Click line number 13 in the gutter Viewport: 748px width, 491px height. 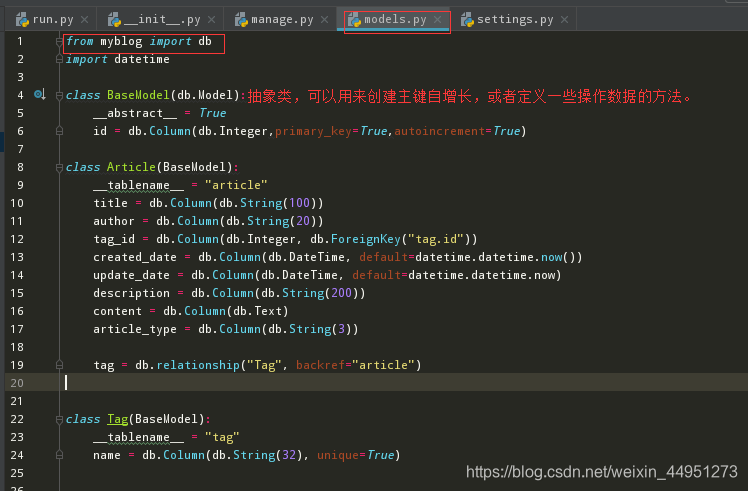pos(17,257)
